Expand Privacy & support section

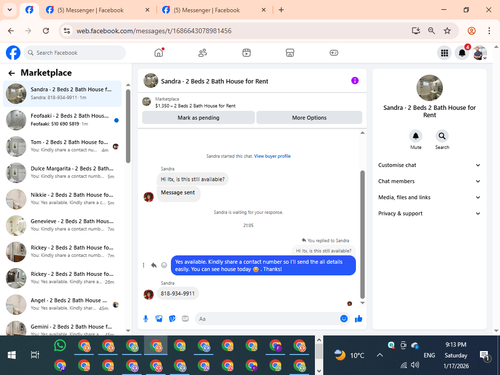(x=429, y=213)
